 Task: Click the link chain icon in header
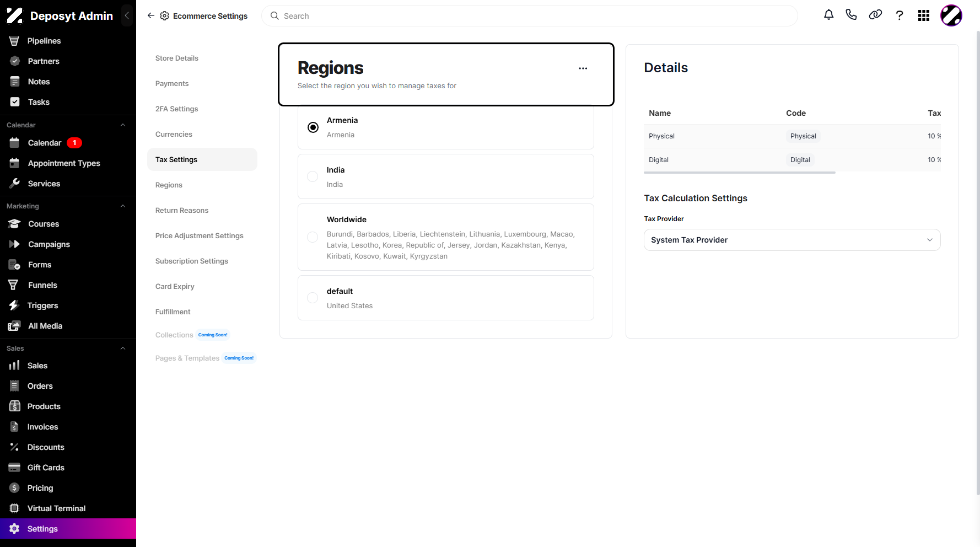coord(875,15)
